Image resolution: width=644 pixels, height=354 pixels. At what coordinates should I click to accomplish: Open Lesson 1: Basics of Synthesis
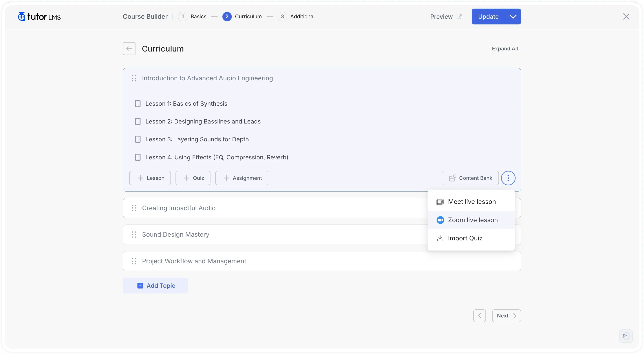click(x=186, y=103)
